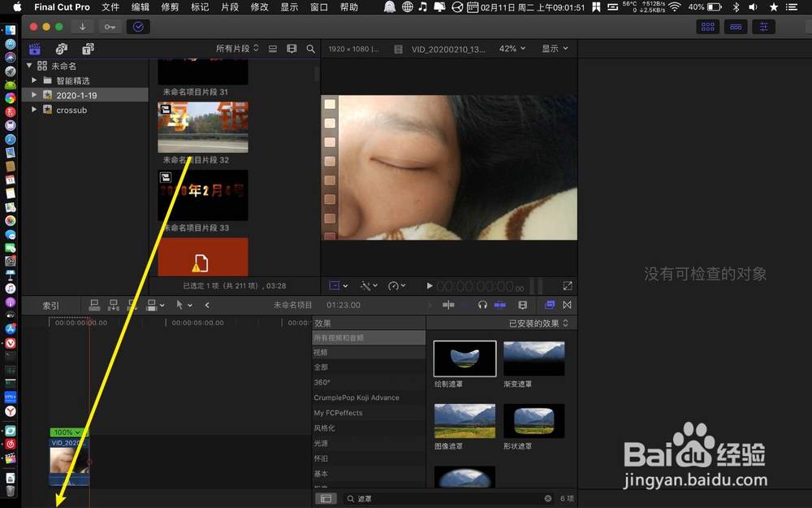Screen dimensions: 812x508
Task: Click the 100% speed label on timeline clip
Action: point(68,433)
